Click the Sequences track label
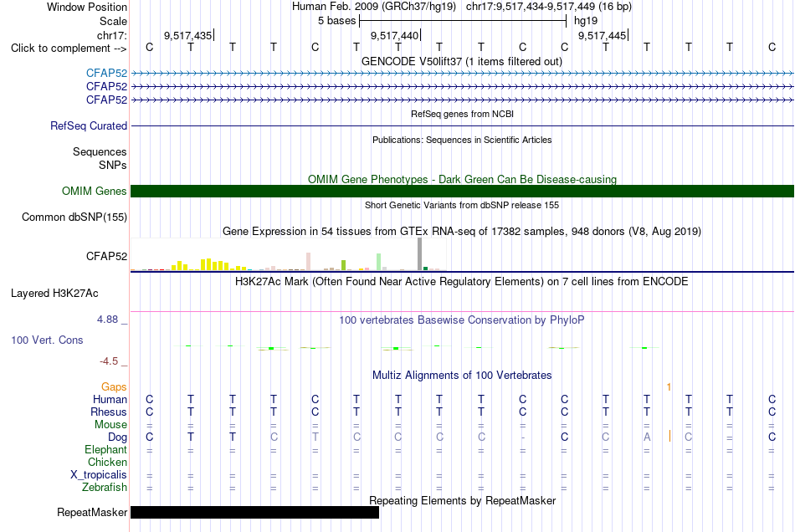This screenshot has width=795, height=532. (x=100, y=151)
